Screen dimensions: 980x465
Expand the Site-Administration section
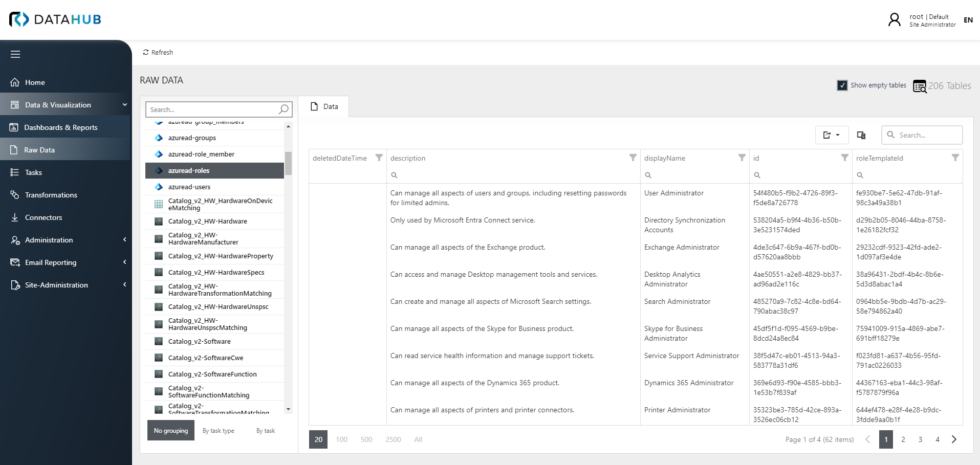56,285
